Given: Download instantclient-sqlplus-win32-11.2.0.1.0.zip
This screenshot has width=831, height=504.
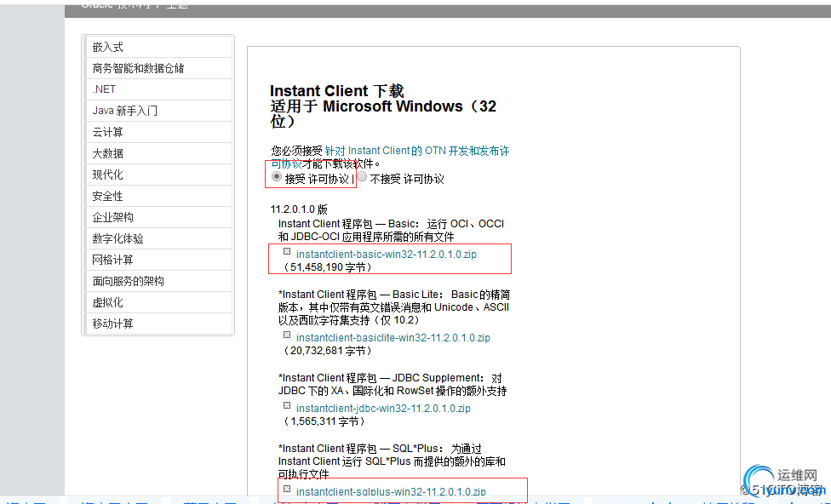Looking at the screenshot, I should tap(391, 492).
